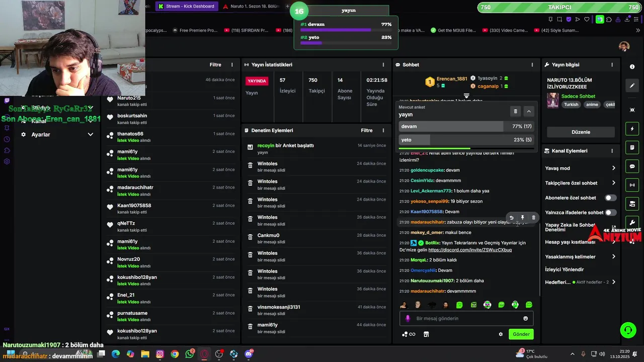Expand Takipçilere özel sohbet option
This screenshot has width=644, height=362.
tap(580, 183)
